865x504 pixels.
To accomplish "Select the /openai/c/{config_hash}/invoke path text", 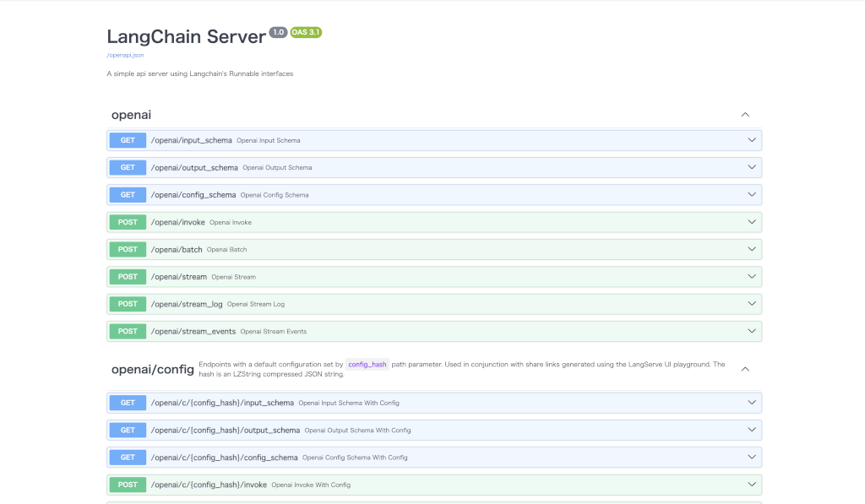I will coord(209,485).
